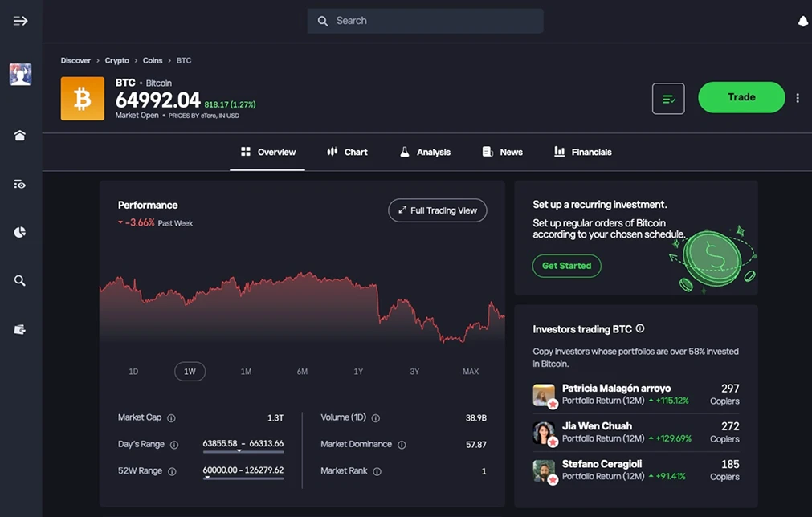Image resolution: width=812 pixels, height=517 pixels.
Task: Expand the collapsed left sidebar
Action: (20, 21)
